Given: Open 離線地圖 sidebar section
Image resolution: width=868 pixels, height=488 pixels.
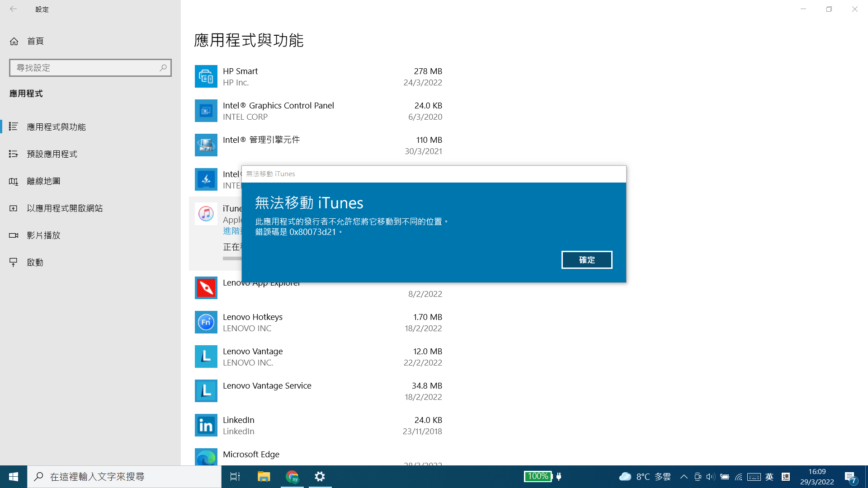Looking at the screenshot, I should [43, 181].
